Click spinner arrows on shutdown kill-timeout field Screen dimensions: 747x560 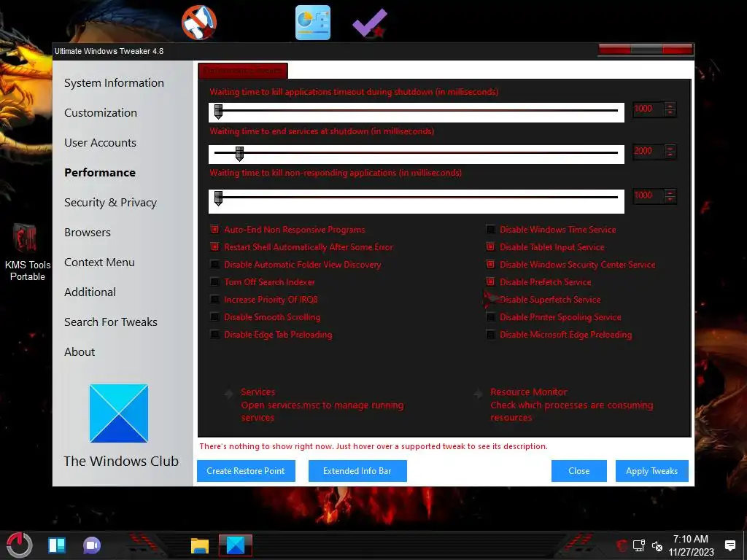click(670, 109)
